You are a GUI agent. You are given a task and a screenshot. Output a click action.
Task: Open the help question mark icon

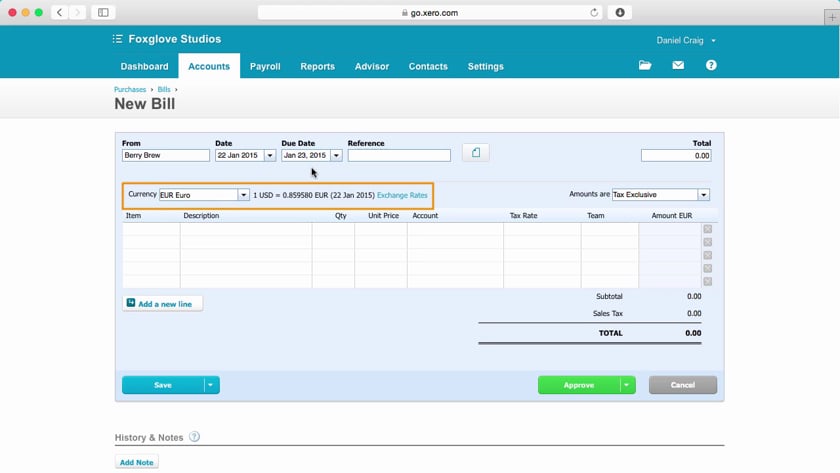[x=711, y=65]
